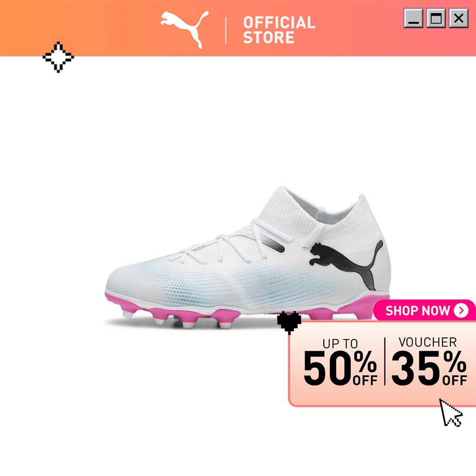The height and width of the screenshot is (476, 476).
Task: Click the white Puma cat logo in header
Action: (185, 30)
